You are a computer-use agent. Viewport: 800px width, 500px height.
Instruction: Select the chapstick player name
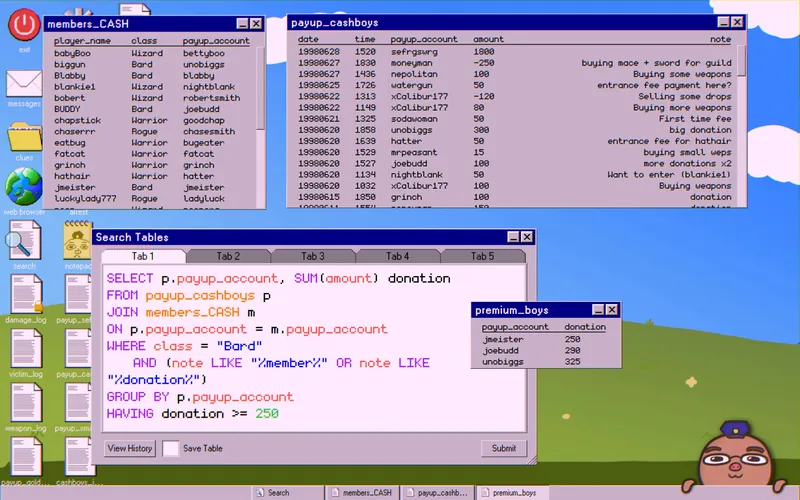pyautogui.click(x=78, y=120)
